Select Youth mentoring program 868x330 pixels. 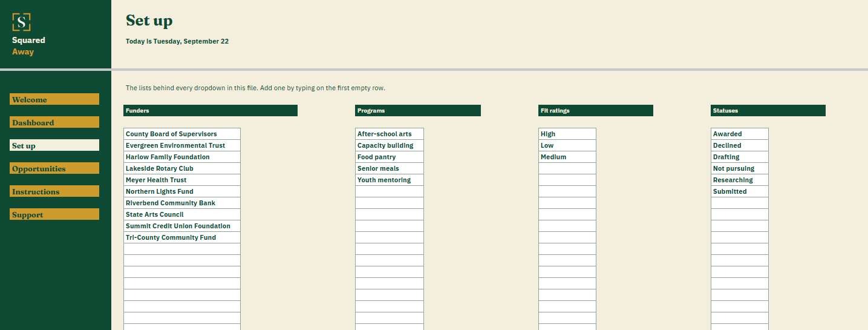[390, 180]
